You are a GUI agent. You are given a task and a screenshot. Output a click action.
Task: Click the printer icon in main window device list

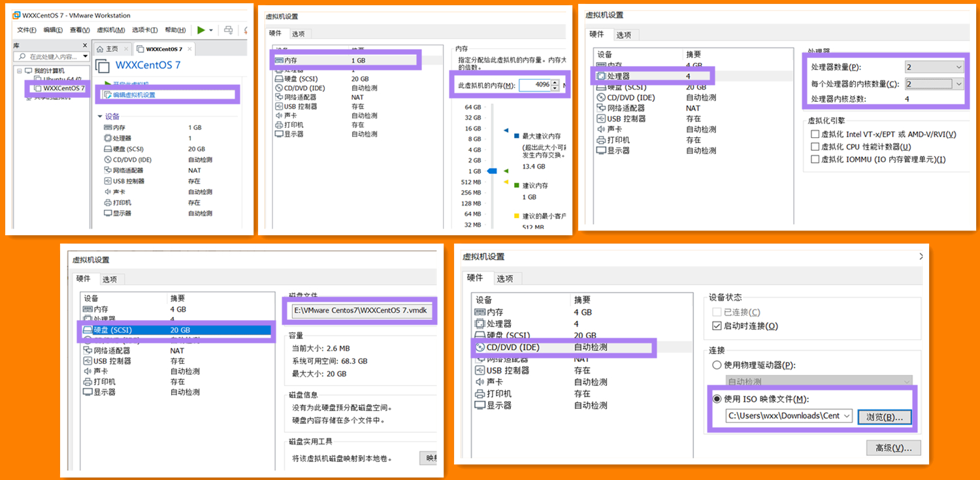pyautogui.click(x=108, y=202)
